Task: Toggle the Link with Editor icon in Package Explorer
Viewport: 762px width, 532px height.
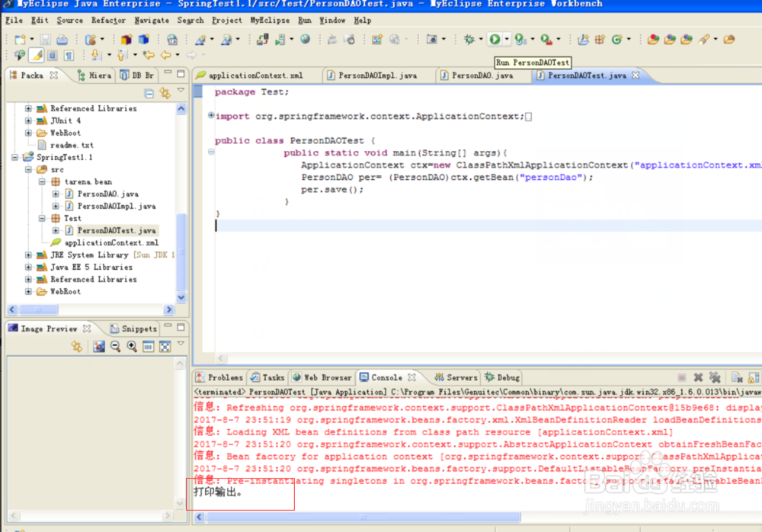Action: [x=165, y=92]
